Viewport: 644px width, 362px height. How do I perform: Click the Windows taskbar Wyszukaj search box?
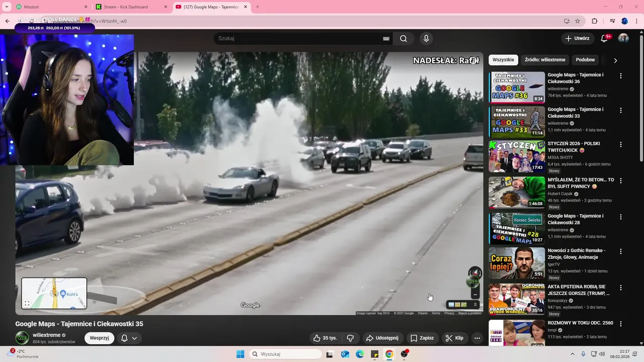point(285,354)
